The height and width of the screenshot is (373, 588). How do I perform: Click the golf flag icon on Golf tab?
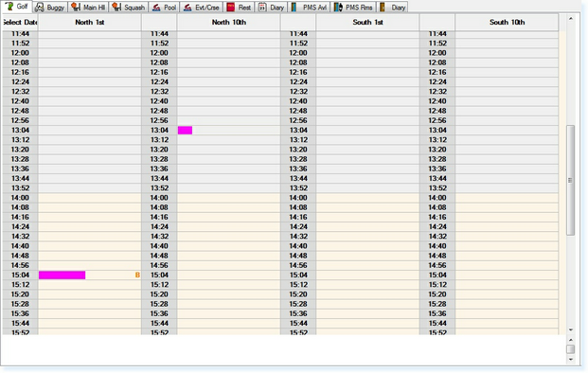coord(9,7)
